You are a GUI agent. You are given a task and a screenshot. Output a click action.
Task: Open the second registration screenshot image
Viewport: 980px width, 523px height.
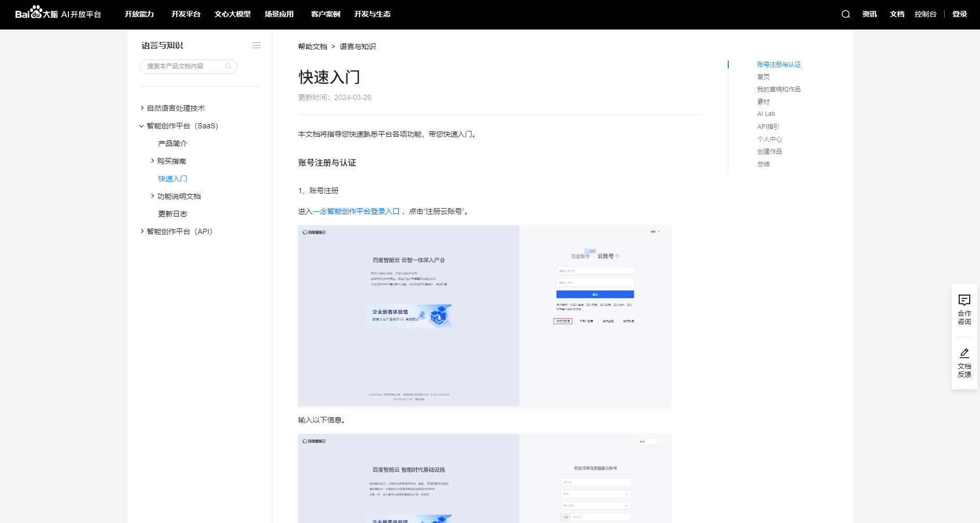(485, 478)
